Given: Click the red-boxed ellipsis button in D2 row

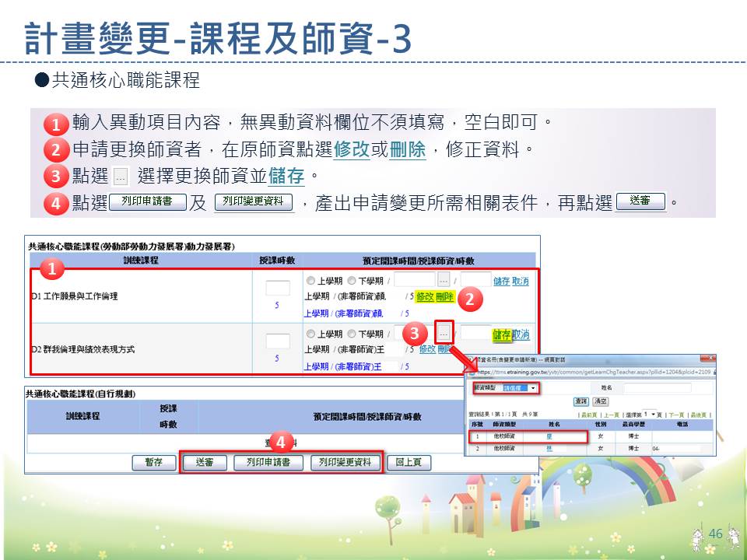Looking at the screenshot, I should pyautogui.click(x=444, y=333).
